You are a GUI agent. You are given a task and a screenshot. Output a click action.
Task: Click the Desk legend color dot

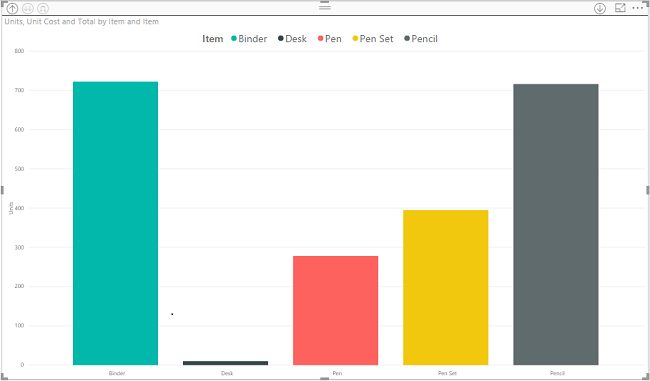[281, 39]
